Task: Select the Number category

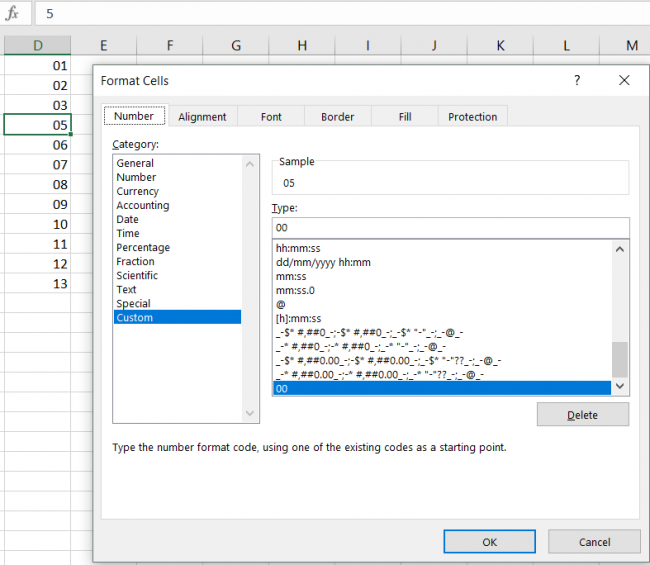Action: point(177,177)
